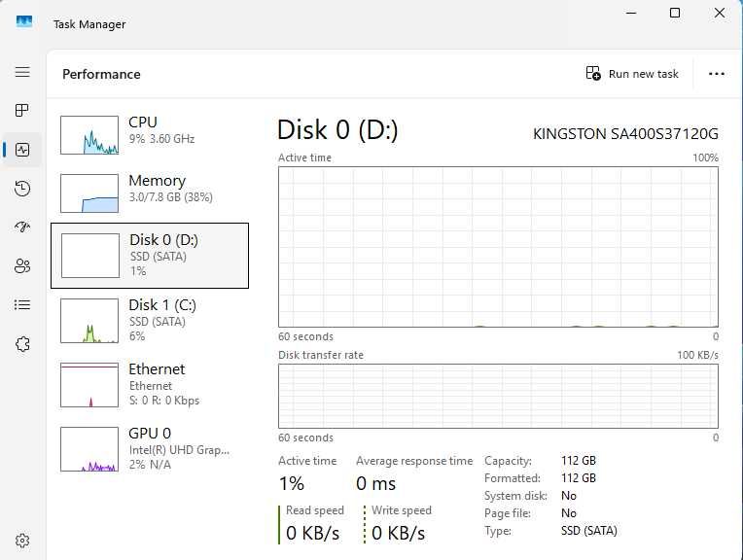
Task: Click the Disk 0 mini graph thumbnail
Action: click(x=90, y=256)
